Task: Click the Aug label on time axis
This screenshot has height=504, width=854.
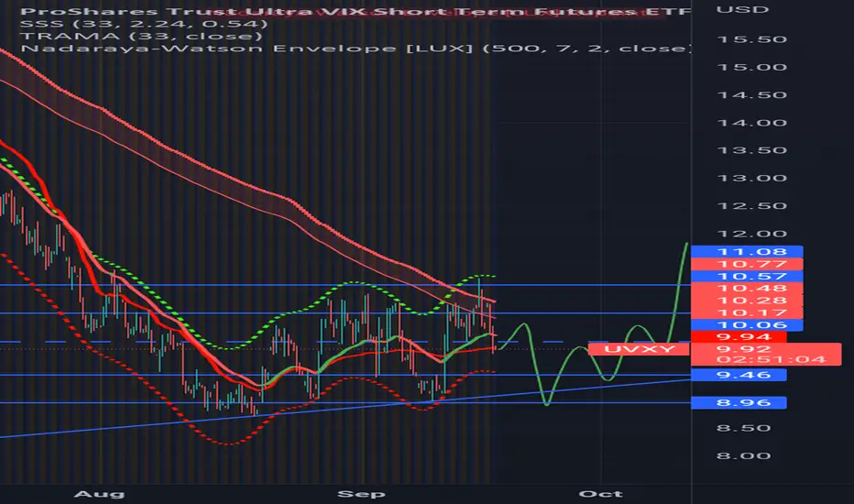Action: [99, 494]
